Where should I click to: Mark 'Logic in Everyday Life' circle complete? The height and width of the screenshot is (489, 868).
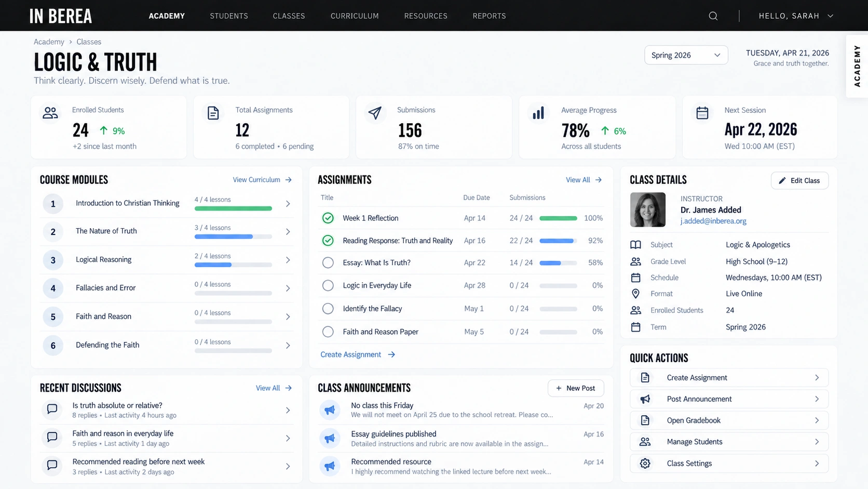click(x=328, y=285)
